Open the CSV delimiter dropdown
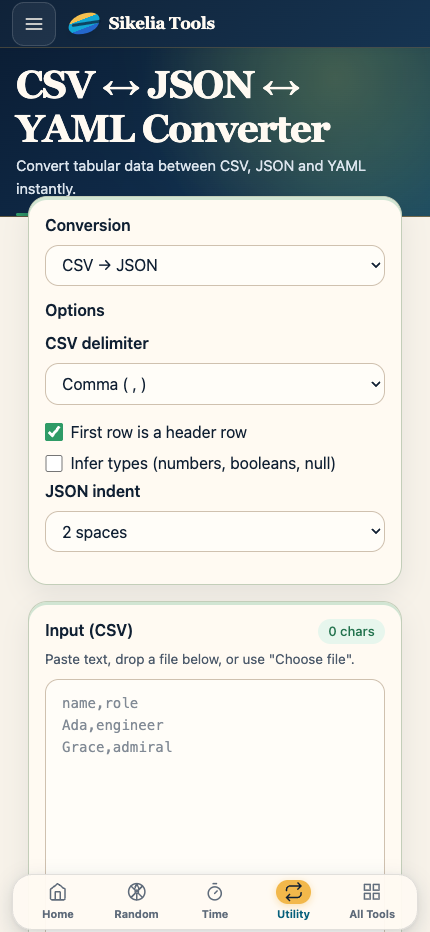The width and height of the screenshot is (430, 932). [215, 384]
